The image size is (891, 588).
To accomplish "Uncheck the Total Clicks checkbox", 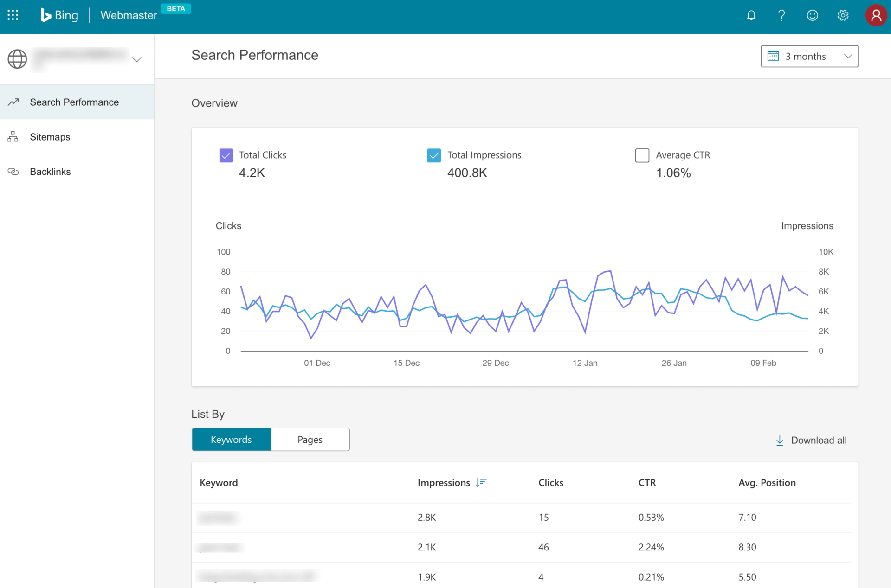I will pyautogui.click(x=226, y=155).
